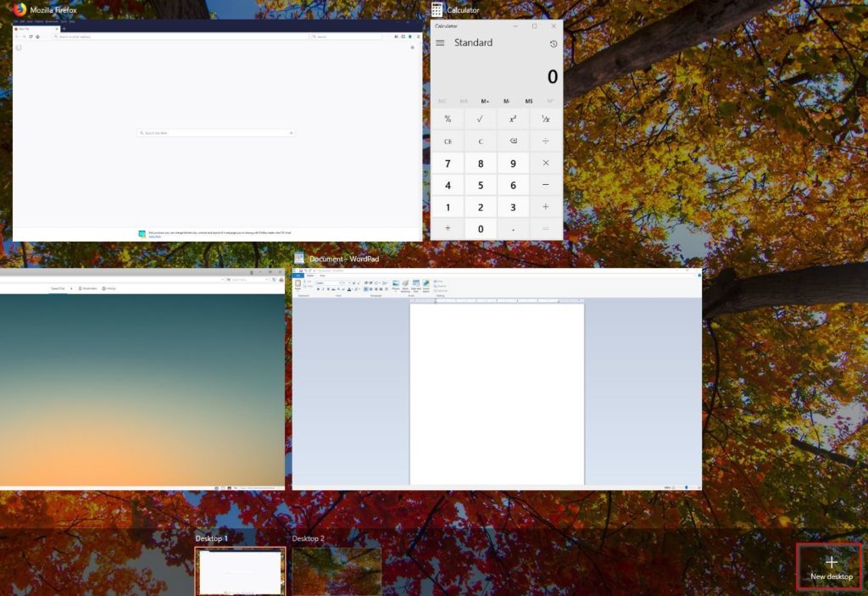Switch to the Home tab in WordPad
Image resolution: width=868 pixels, height=596 pixels.
[x=310, y=276]
